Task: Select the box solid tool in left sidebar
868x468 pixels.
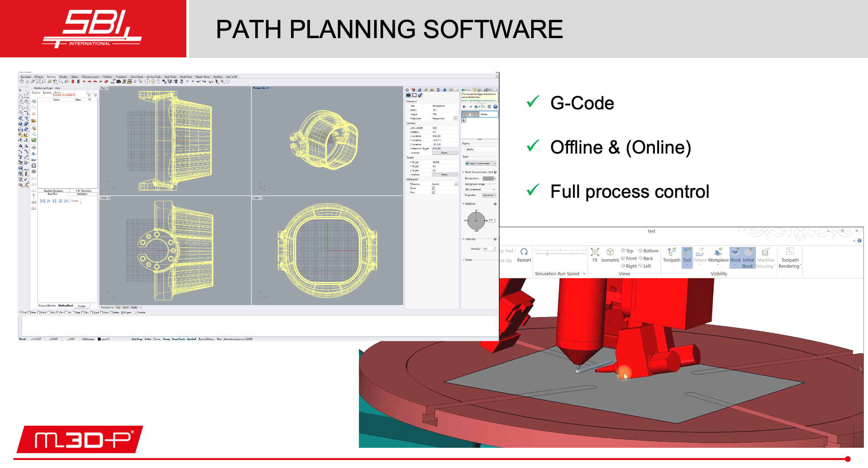Action: pos(21,124)
